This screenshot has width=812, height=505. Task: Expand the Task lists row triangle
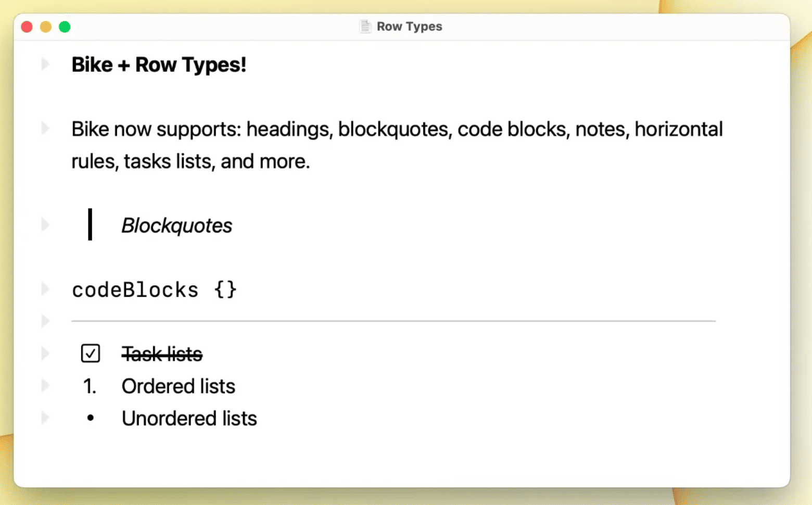[45, 353]
